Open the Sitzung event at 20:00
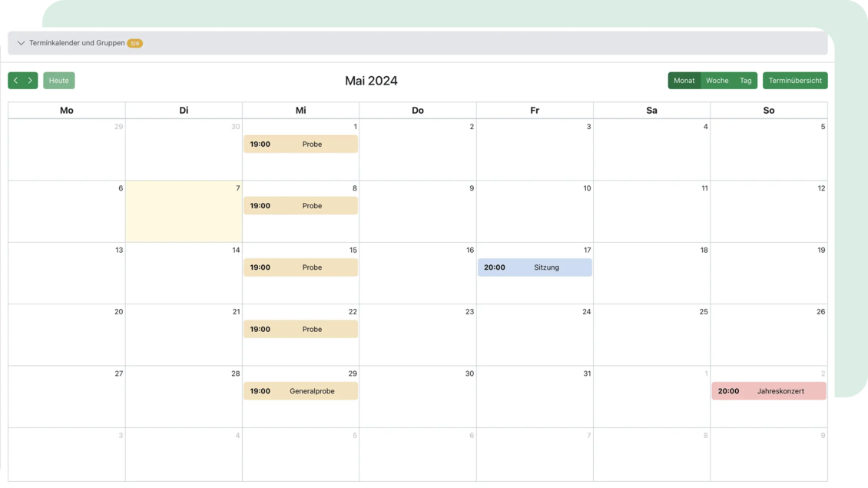The image size is (868, 488). (535, 267)
